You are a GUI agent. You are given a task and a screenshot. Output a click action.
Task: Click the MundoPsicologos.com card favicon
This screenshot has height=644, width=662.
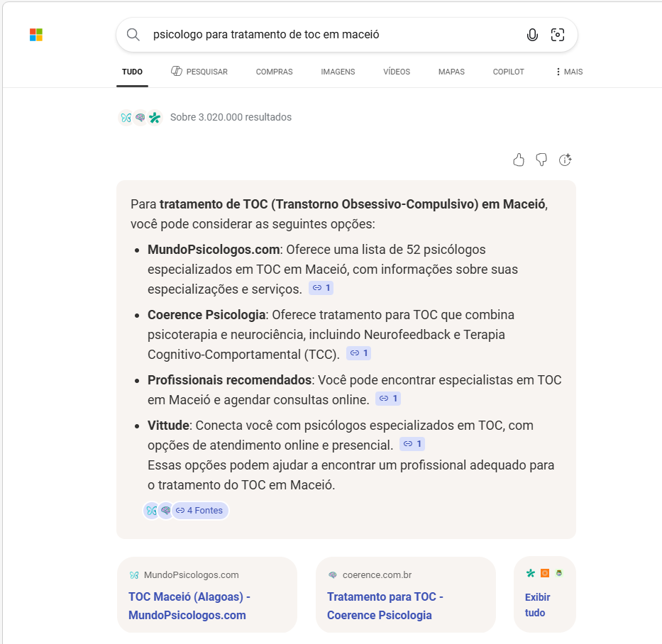(x=134, y=574)
